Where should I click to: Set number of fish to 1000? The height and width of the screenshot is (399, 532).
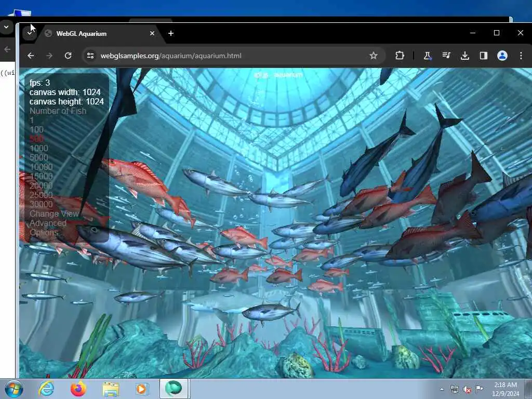(x=38, y=148)
